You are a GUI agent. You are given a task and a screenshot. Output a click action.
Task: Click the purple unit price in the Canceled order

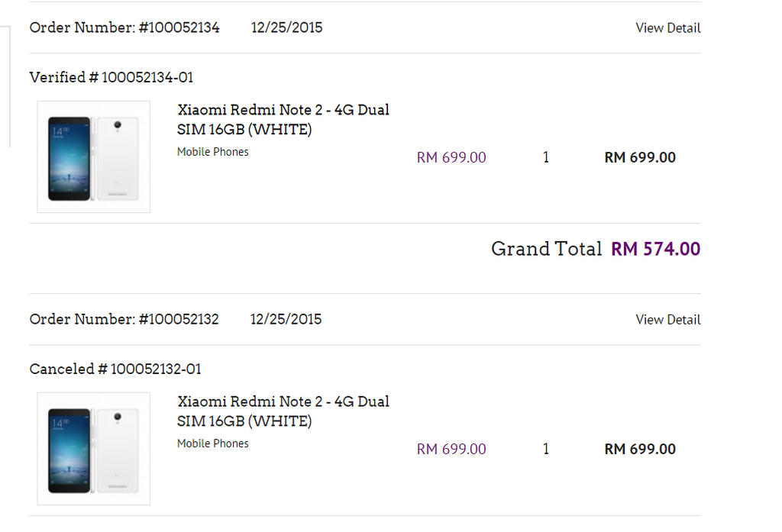point(451,450)
